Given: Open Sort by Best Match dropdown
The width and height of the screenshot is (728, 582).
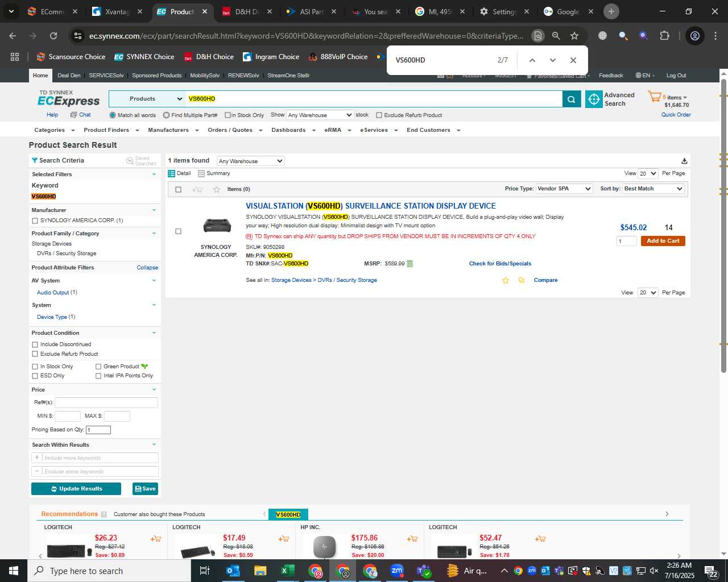Looking at the screenshot, I should (653, 189).
